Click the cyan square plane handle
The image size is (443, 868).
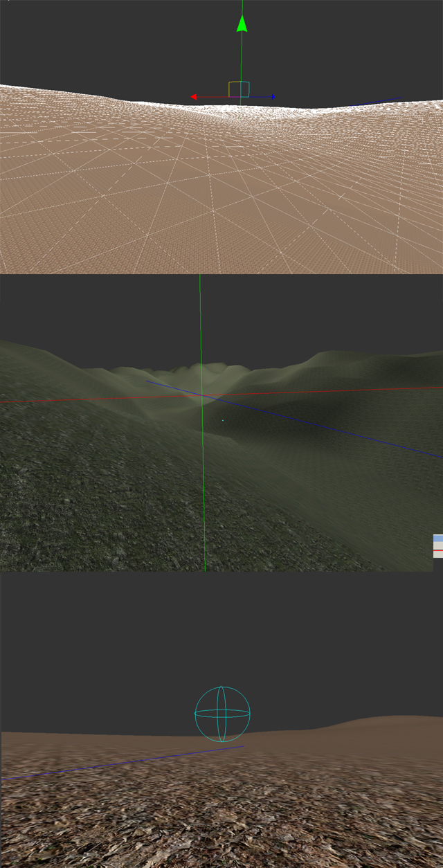point(245,89)
